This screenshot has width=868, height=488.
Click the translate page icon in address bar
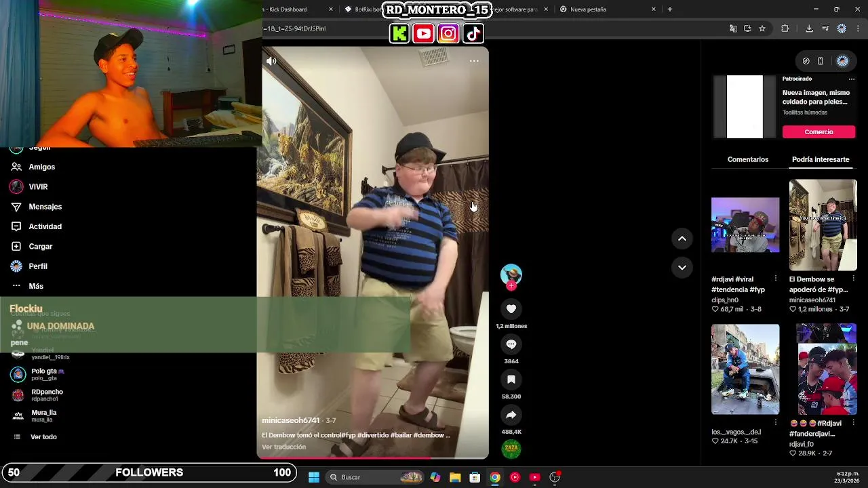(733, 28)
